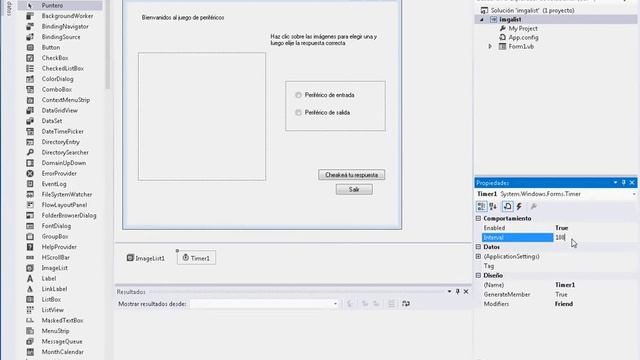Open My Project in solution explorer

pyautogui.click(x=522, y=29)
